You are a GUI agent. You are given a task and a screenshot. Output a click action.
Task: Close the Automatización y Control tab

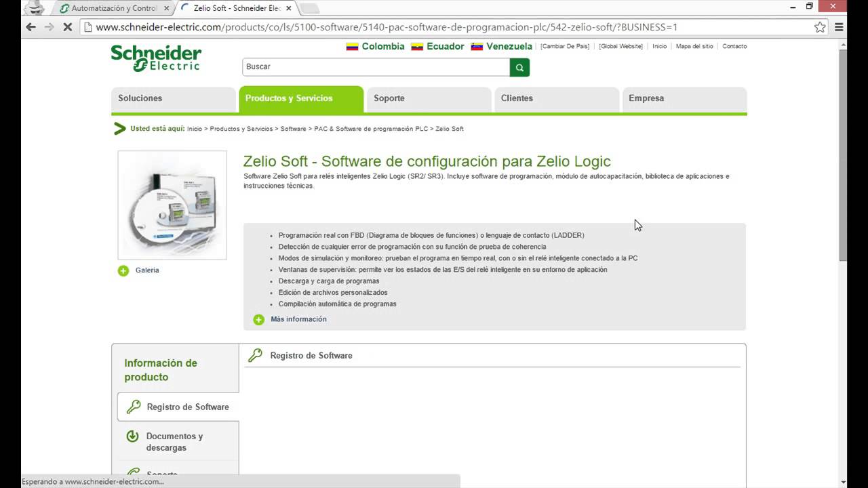pos(166,8)
